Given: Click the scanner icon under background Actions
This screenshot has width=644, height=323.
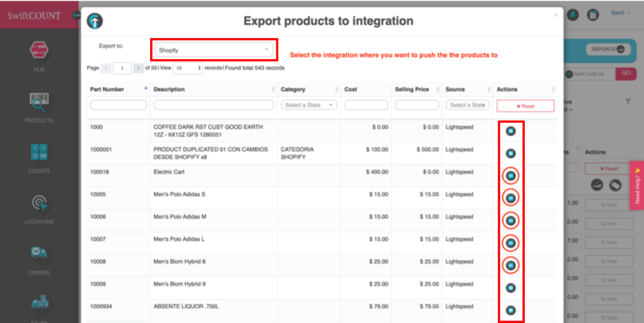Looking at the screenshot, I should coord(597,185).
